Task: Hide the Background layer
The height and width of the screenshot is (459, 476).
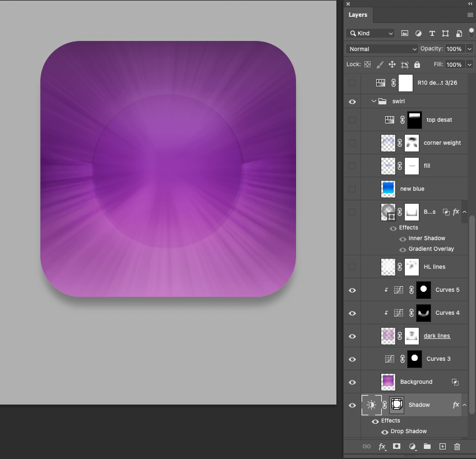Action: coord(352,382)
